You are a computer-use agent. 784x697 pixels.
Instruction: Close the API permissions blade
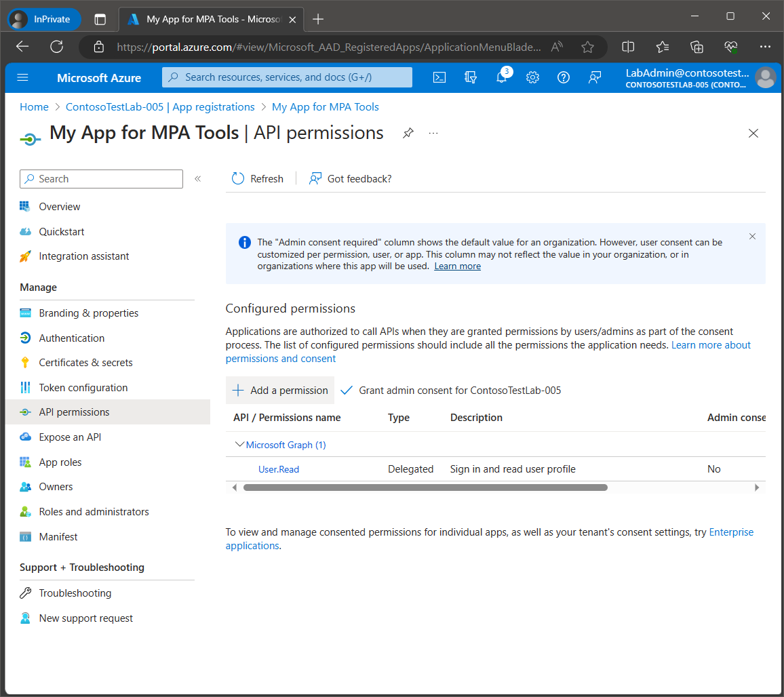(753, 133)
